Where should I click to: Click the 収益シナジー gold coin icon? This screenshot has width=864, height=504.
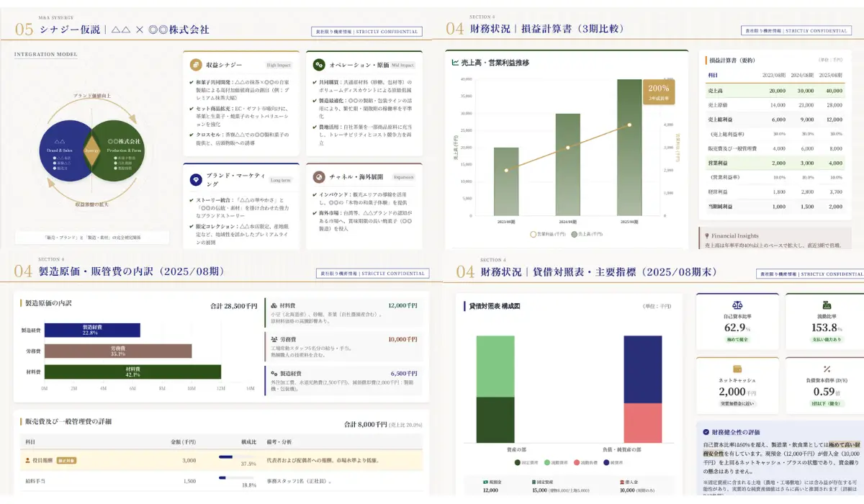click(x=195, y=65)
